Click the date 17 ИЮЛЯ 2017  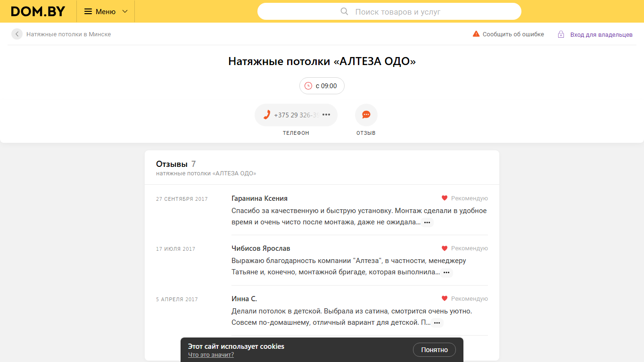tap(175, 249)
